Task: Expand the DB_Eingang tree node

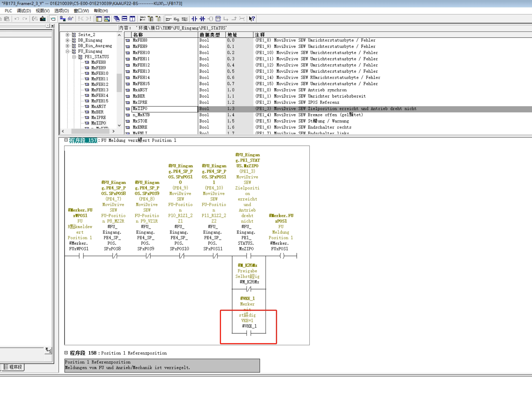Action: (67, 40)
